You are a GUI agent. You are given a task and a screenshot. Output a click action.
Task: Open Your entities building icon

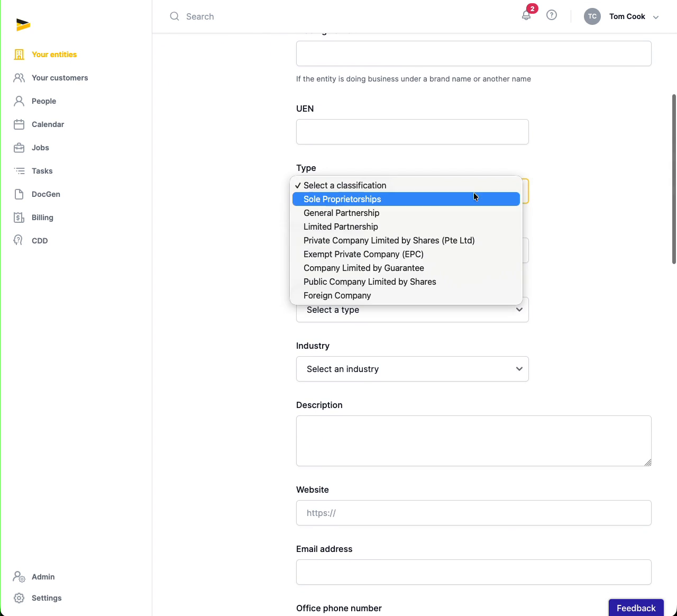pyautogui.click(x=19, y=55)
